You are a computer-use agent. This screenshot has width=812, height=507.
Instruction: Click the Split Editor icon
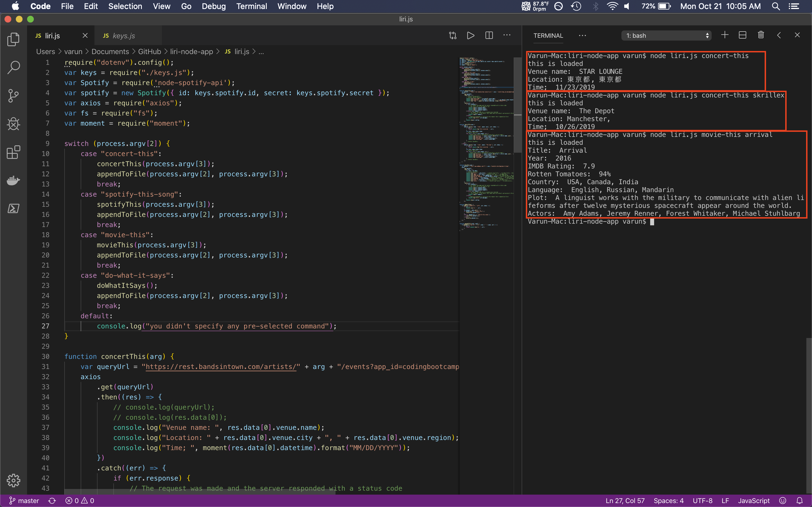[x=489, y=35]
